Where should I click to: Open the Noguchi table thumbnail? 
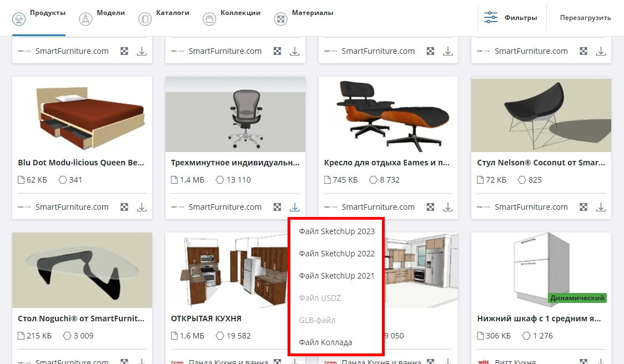pos(82,271)
